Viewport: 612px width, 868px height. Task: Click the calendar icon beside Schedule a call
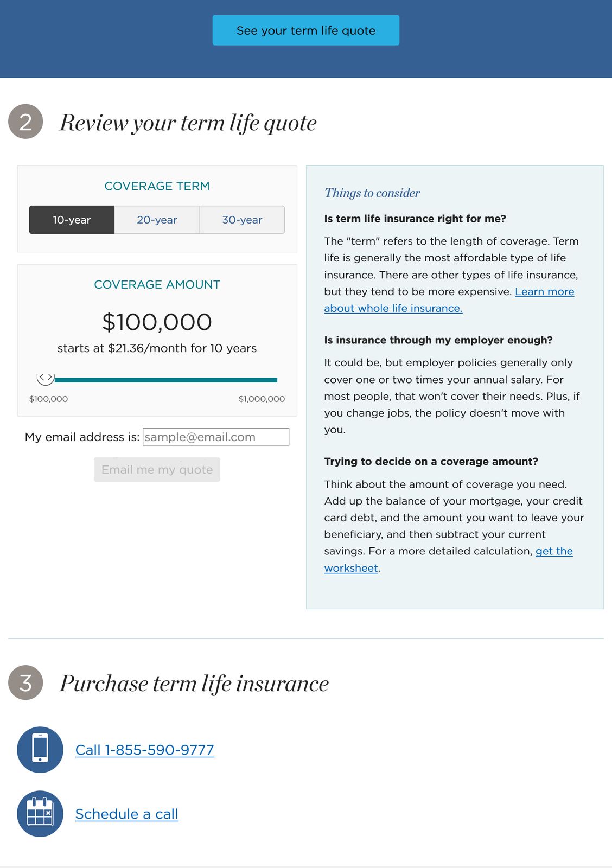(40, 814)
